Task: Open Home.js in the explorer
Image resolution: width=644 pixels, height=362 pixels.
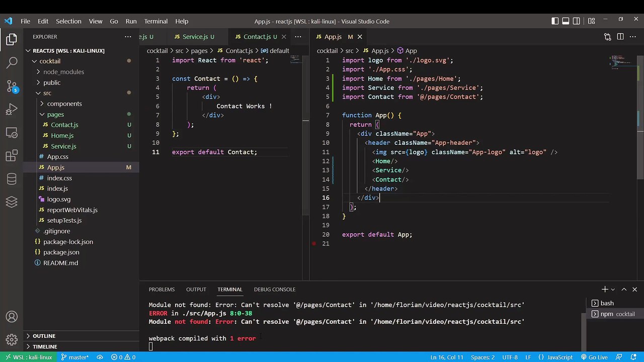Action: pos(62,135)
